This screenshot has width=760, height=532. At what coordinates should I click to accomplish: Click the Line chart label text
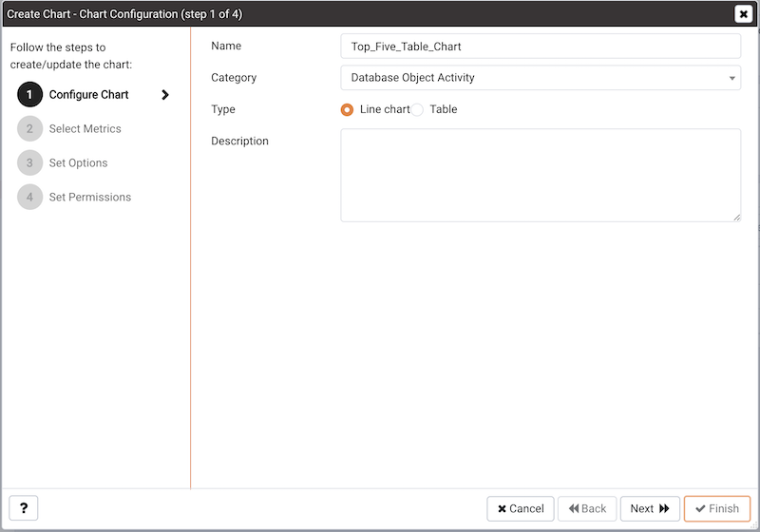[385, 109]
